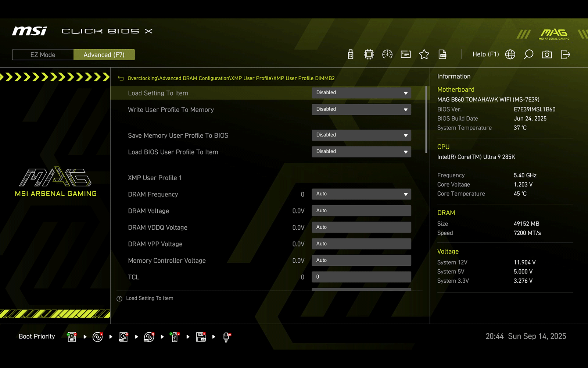Click the info icon beside Load Setting To Item

[x=119, y=299]
